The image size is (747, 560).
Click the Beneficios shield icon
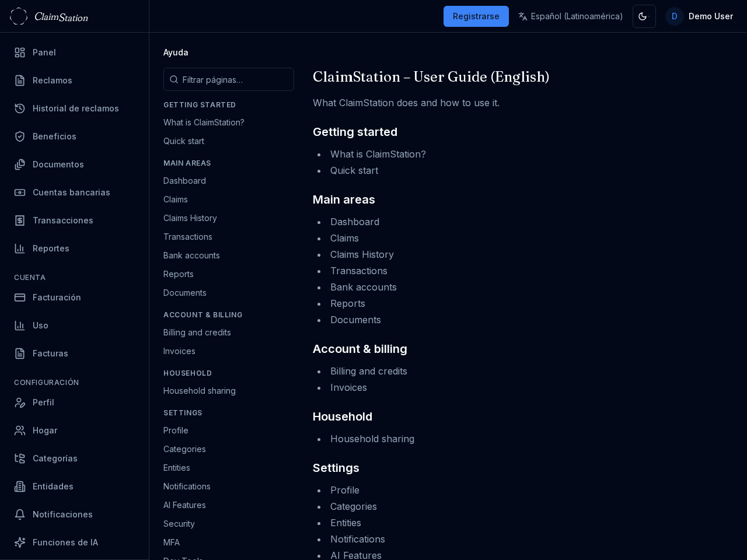click(20, 136)
